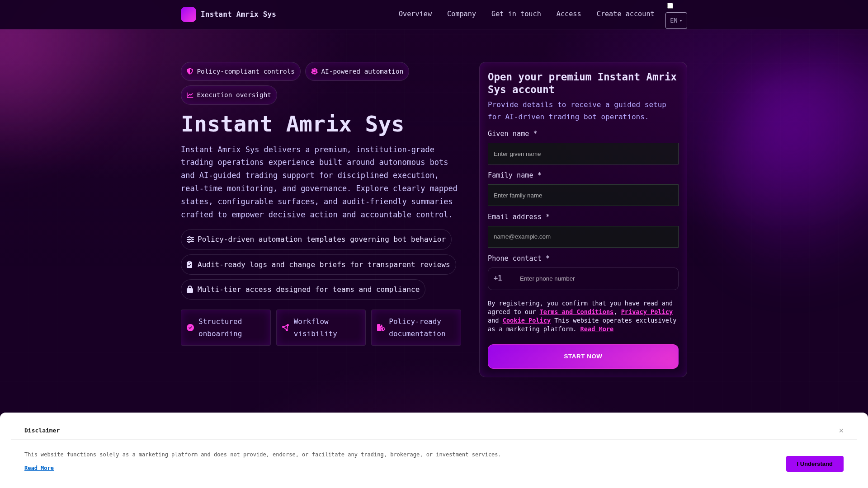
Task: Click the I Understand button
Action: pyautogui.click(x=815, y=464)
